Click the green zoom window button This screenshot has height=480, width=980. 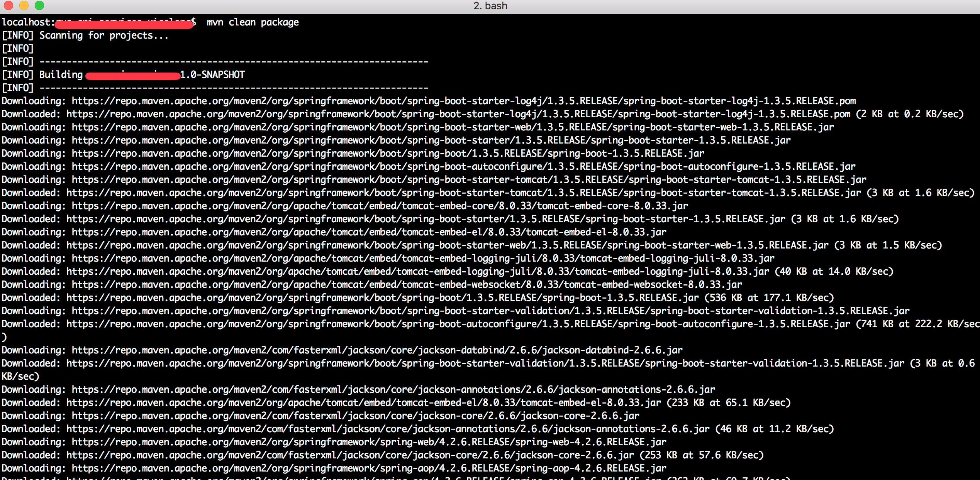39,5
